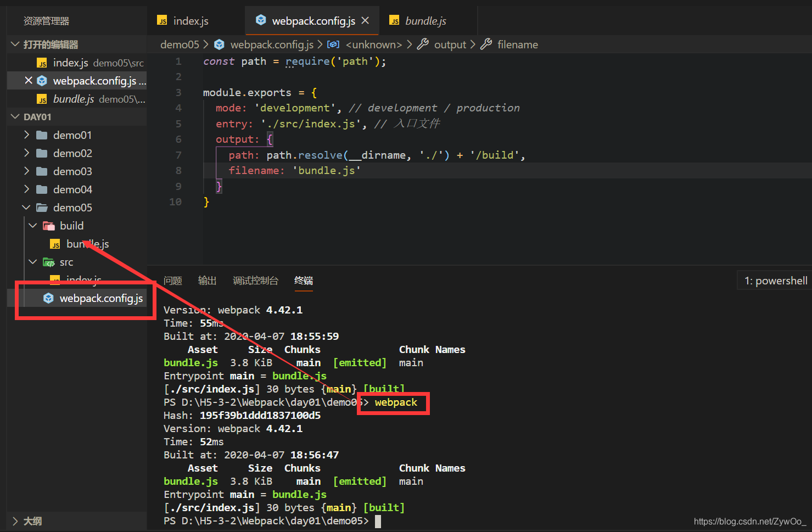Image resolution: width=812 pixels, height=532 pixels.
Task: Open the index.js editor tab
Action: click(x=191, y=21)
